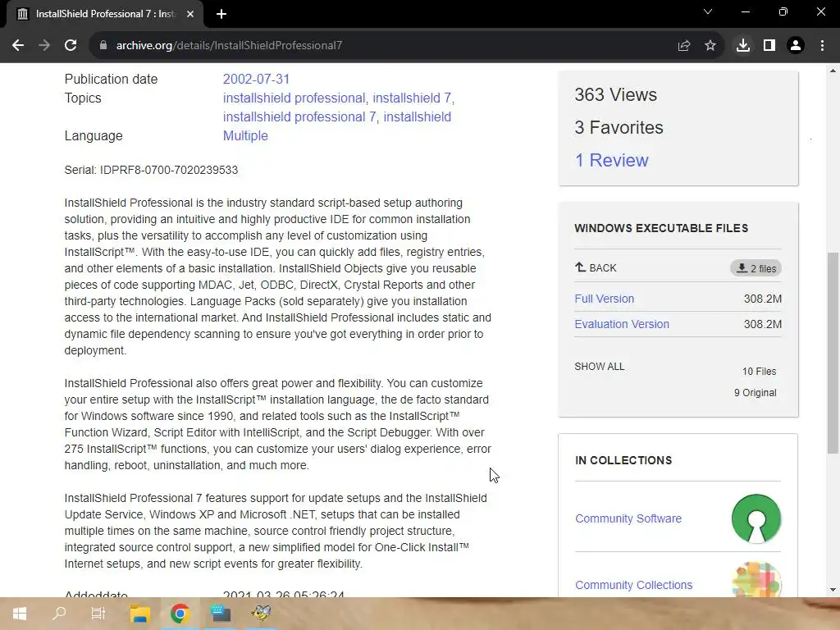Select the InstallShield Professional 7 browser tab
The width and height of the screenshot is (840, 630).
click(105, 14)
